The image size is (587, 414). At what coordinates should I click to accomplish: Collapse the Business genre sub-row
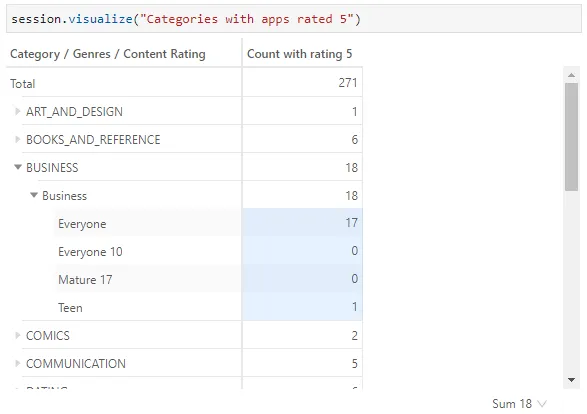click(34, 195)
